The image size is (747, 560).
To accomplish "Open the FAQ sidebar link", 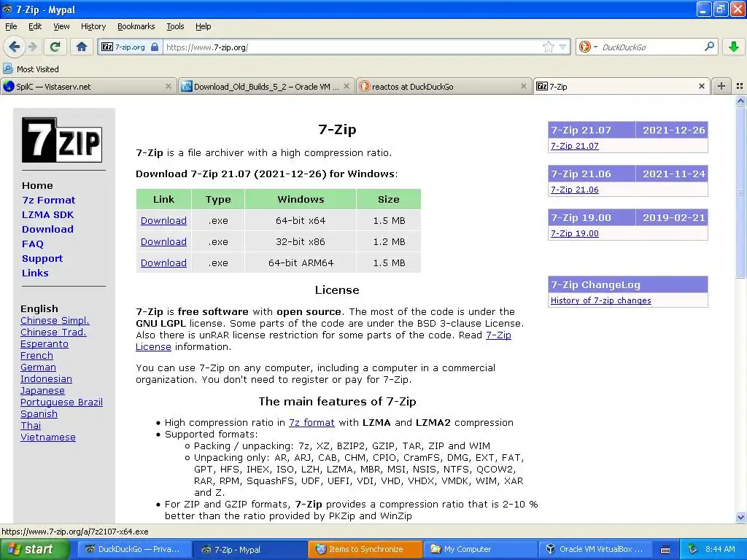I will 32,244.
